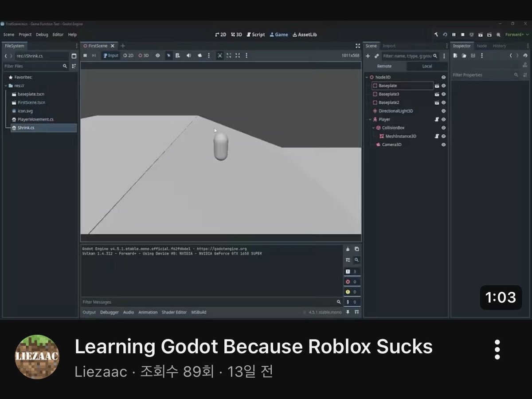Screen dimensions: 532x399
Task: Open the Shader Editor bottom panel
Action: pos(174,312)
